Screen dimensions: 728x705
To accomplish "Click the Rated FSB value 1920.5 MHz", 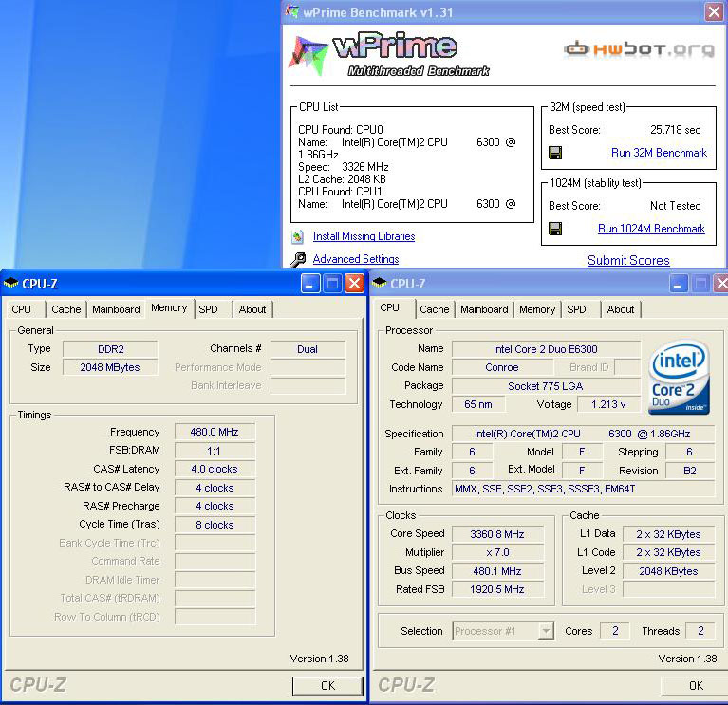I will [497, 589].
